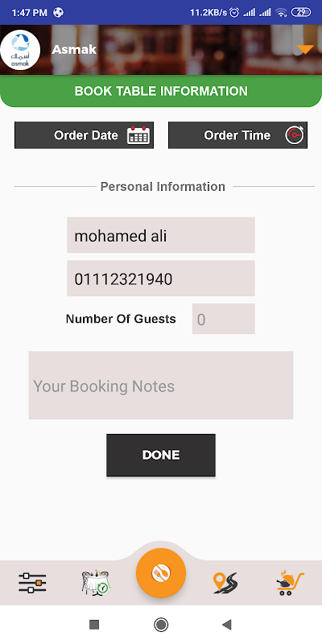Open the map location route icon
322x644 pixels.
pos(225,583)
